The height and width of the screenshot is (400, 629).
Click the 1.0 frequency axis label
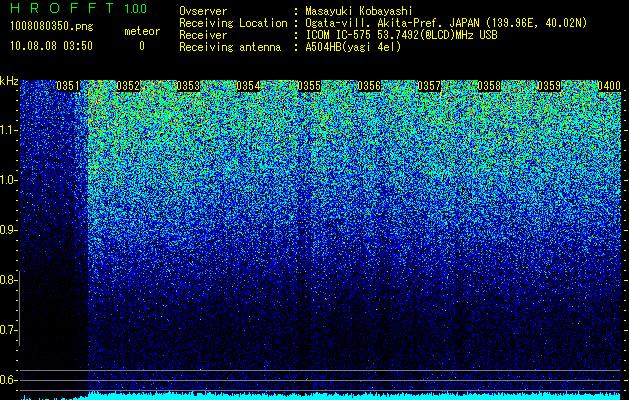(9, 181)
